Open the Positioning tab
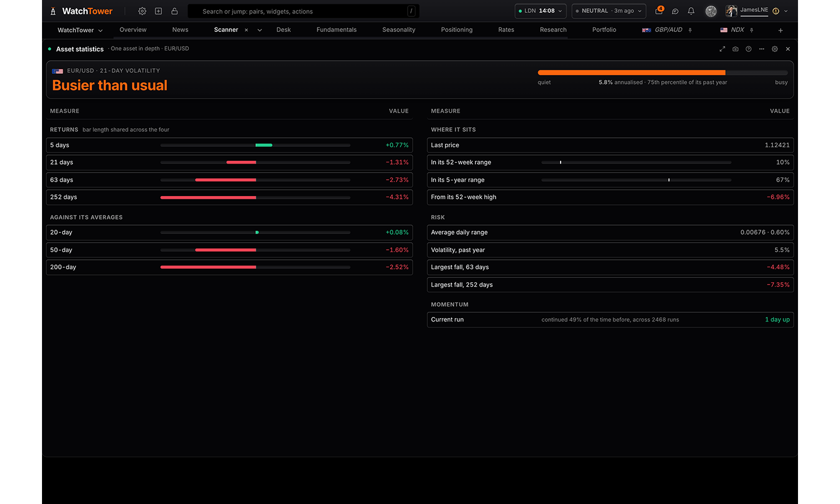Viewport: 840px width, 504px height. 457,30
